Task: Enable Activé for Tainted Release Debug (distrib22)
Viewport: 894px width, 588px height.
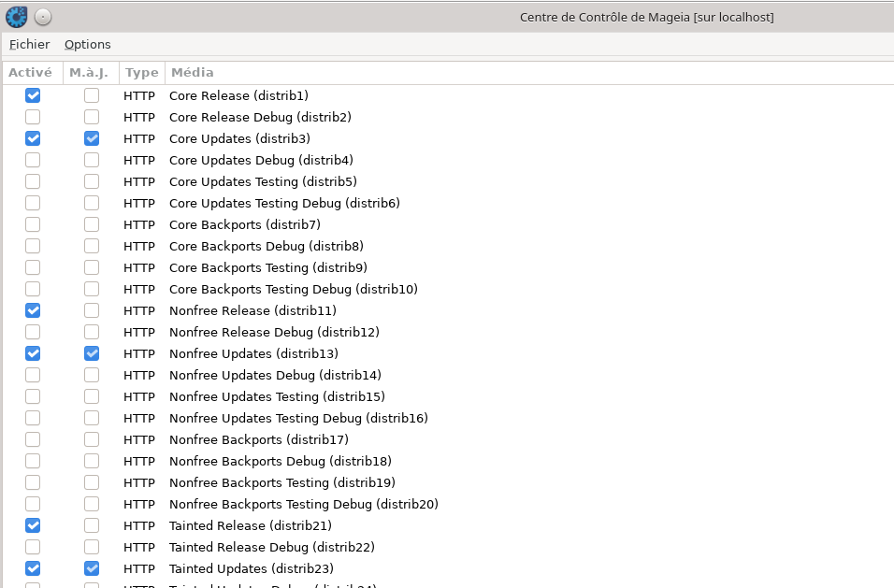Action: [x=33, y=547]
